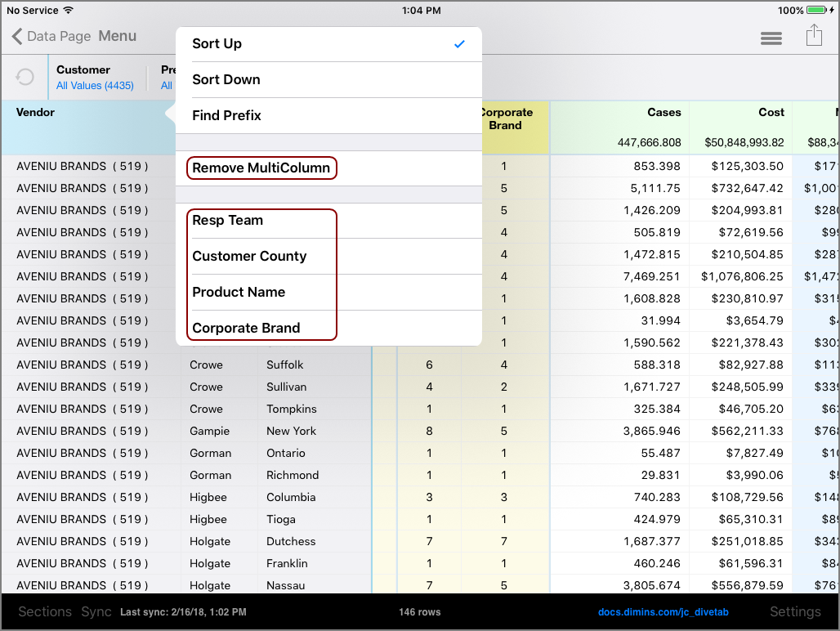Tap the share export icon
The image size is (840, 631).
(813, 36)
